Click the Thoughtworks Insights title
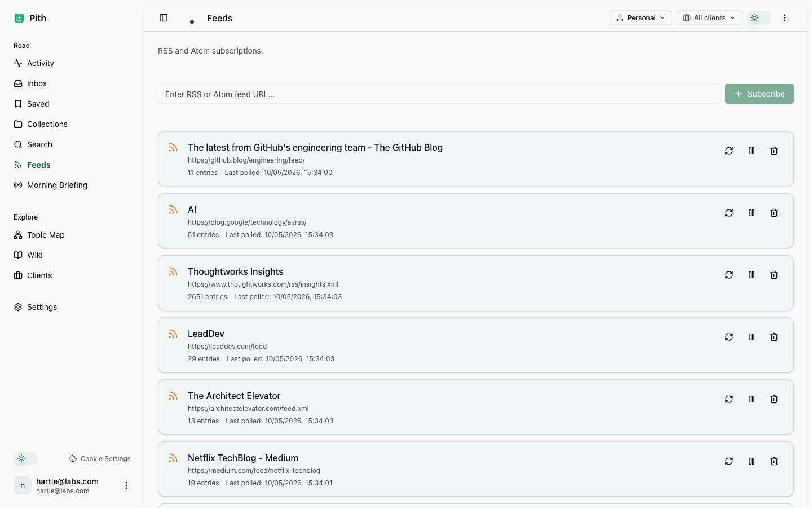This screenshot has height=508, width=812. click(236, 271)
